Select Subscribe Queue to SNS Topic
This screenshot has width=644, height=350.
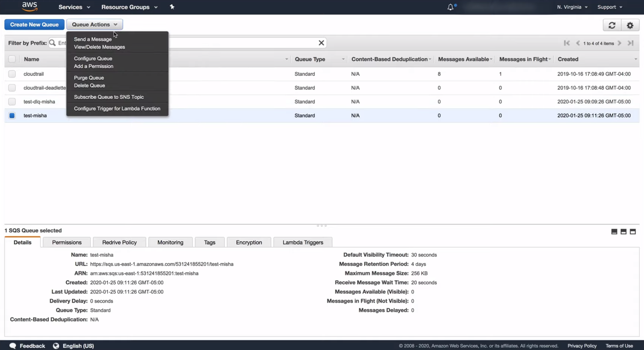(109, 97)
